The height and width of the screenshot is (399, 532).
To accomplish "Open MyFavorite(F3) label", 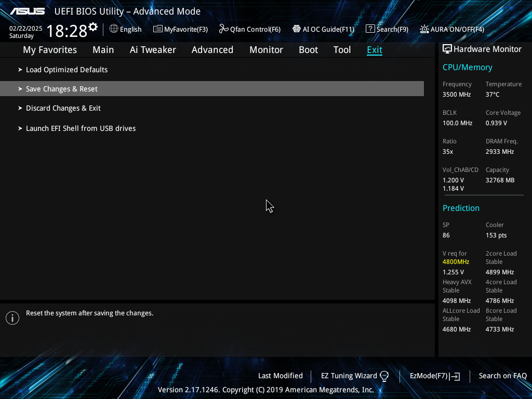I will pos(186,30).
